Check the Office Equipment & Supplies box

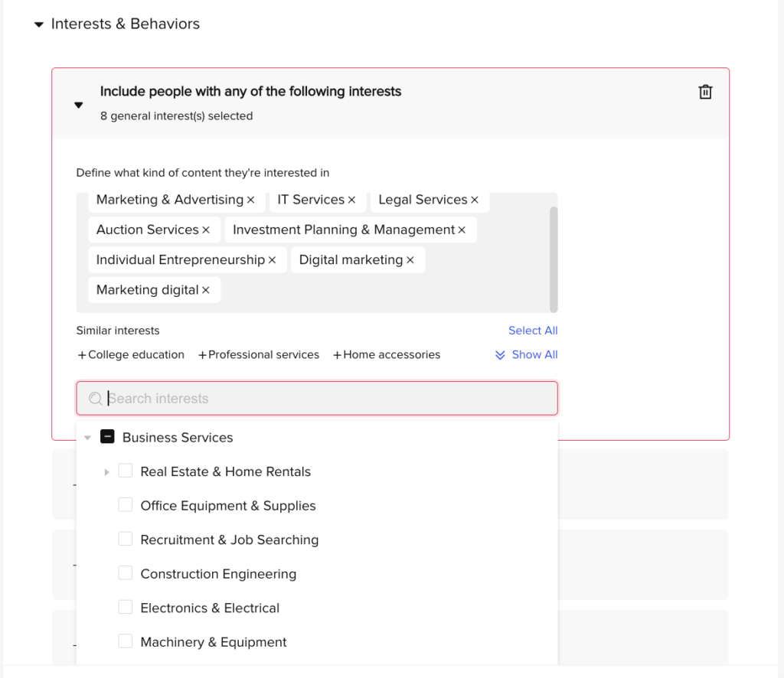(126, 504)
